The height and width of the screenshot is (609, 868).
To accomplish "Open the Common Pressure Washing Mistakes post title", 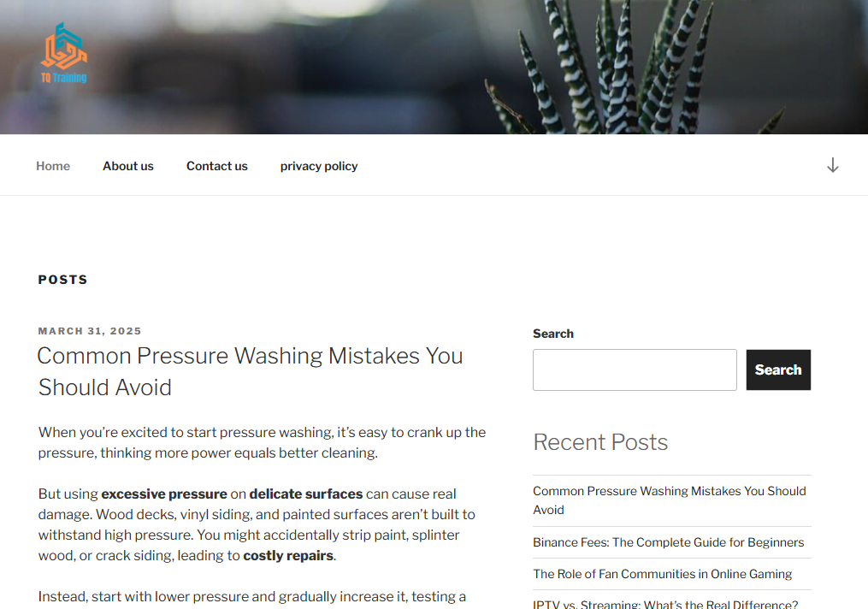I will click(251, 371).
